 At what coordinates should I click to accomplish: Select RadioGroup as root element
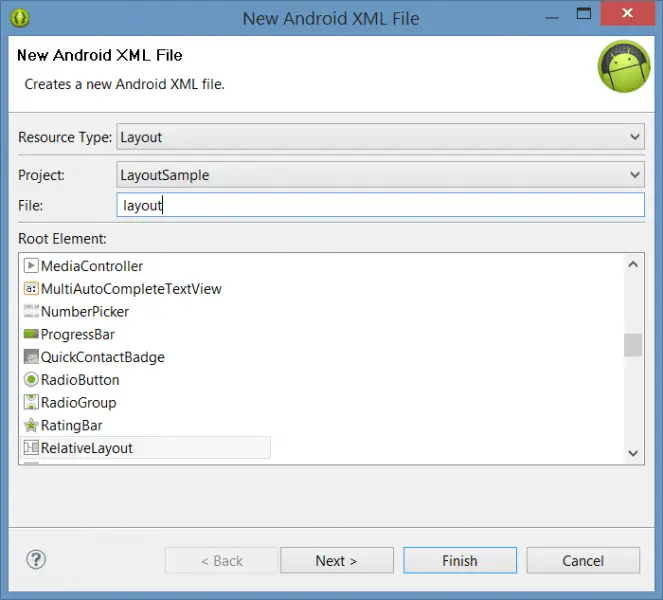pos(78,403)
